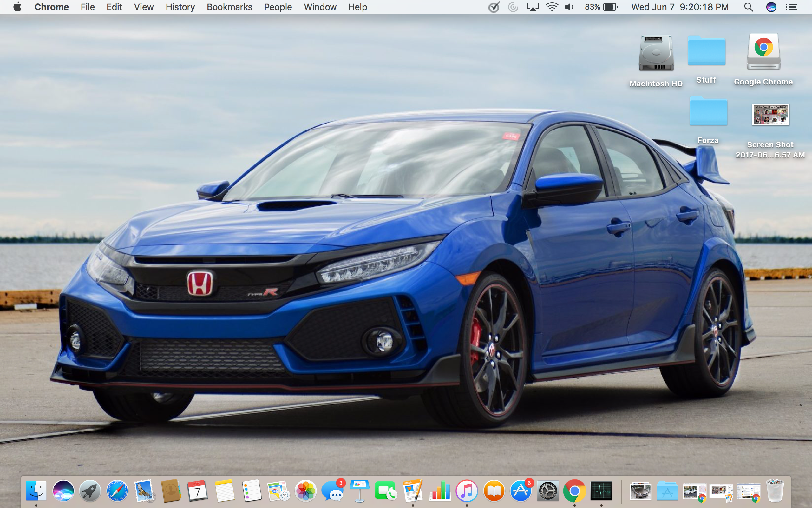Click the date and time clock

[x=680, y=7]
